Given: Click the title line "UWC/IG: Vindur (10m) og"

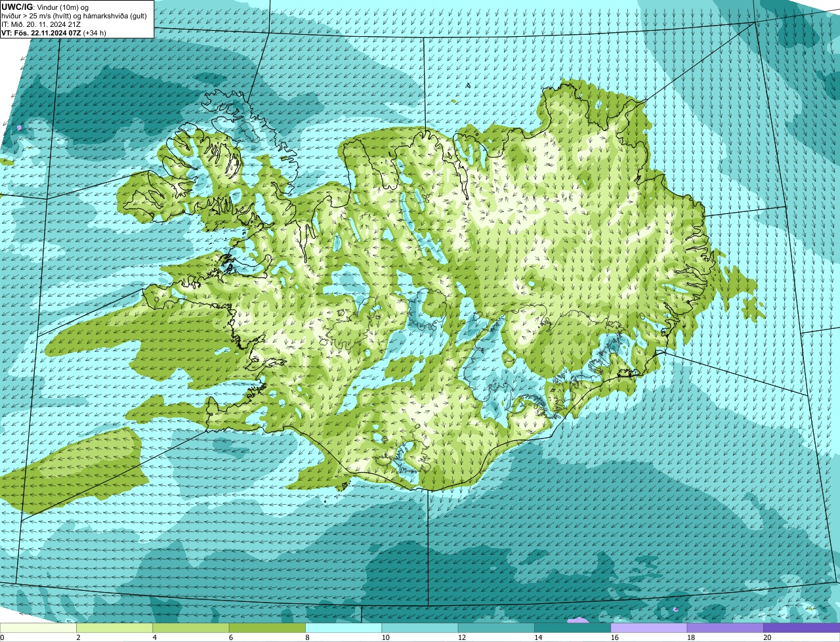Looking at the screenshot, I should pyautogui.click(x=45, y=7).
